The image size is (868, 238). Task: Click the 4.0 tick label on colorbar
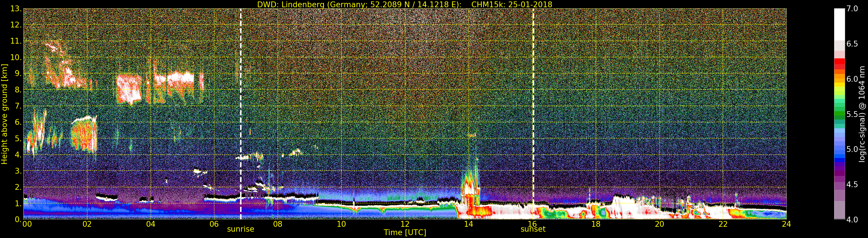click(x=852, y=220)
